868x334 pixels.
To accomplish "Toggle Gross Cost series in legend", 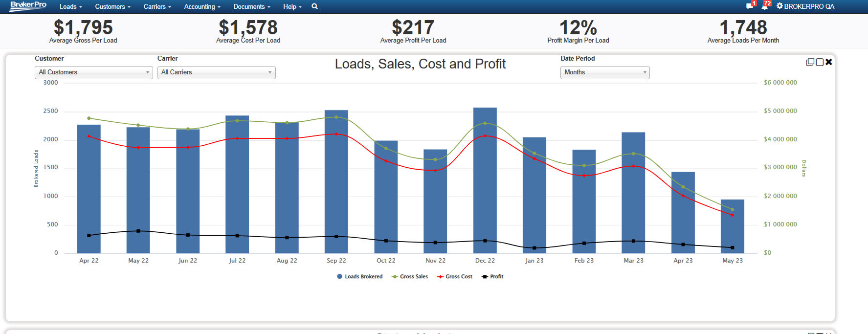I will pos(455,277).
